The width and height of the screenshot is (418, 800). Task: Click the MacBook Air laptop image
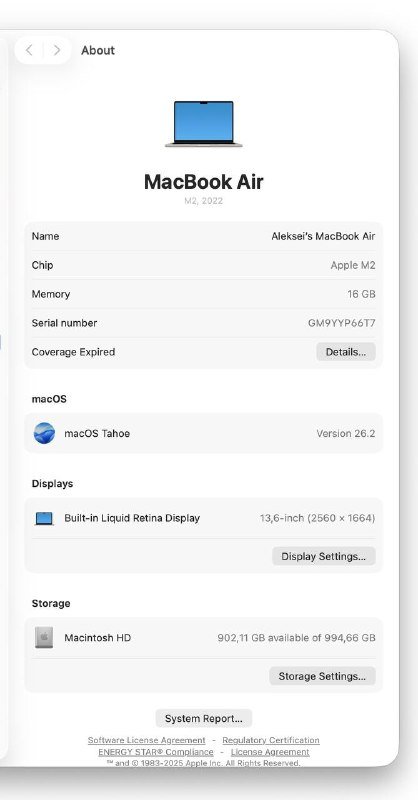[204, 124]
